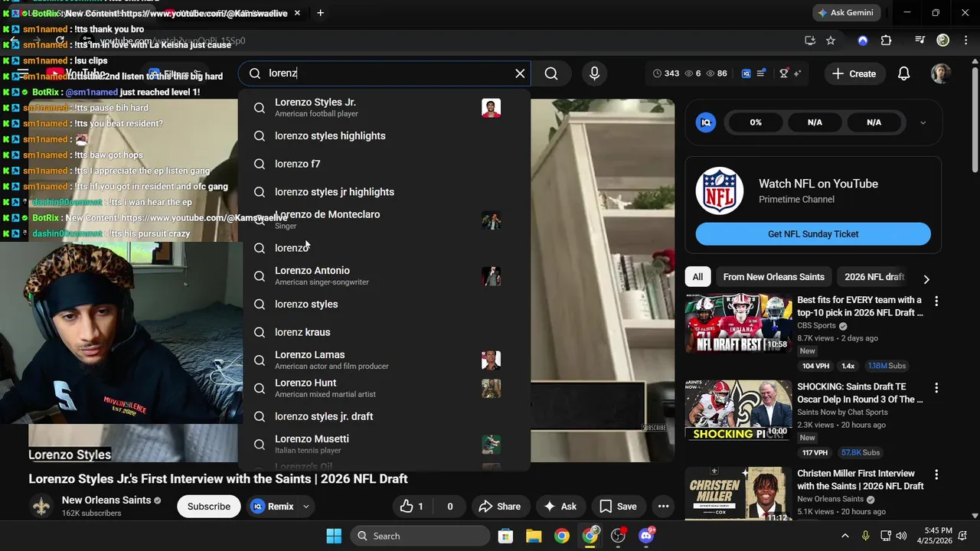Image resolution: width=980 pixels, height=551 pixels.
Task: Open Windows Start menu
Action: tap(334, 536)
